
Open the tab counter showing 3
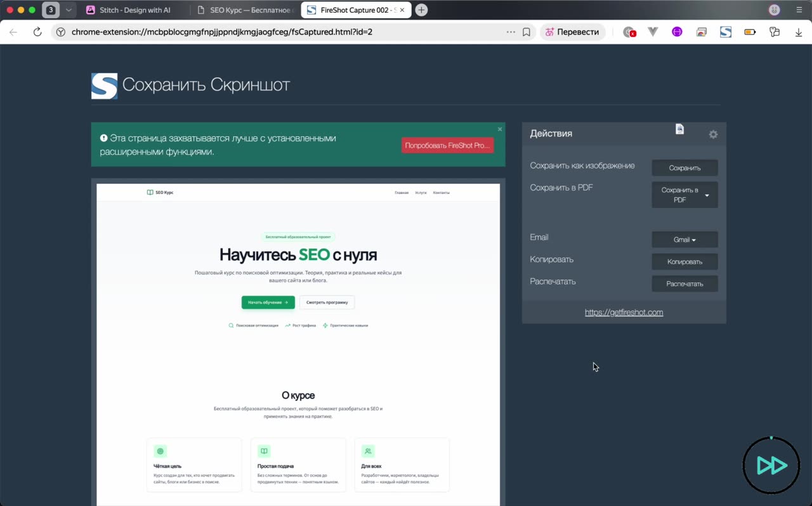(x=51, y=10)
